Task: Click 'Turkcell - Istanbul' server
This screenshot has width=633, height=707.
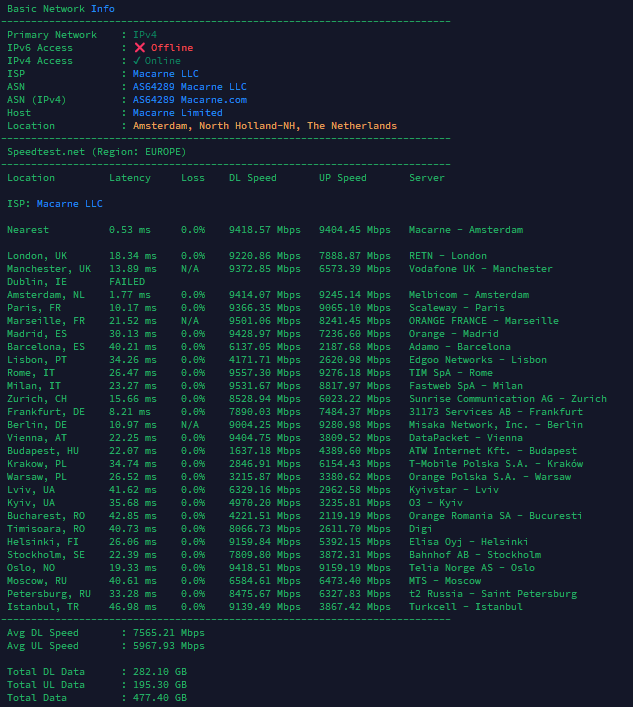Action: [466, 607]
